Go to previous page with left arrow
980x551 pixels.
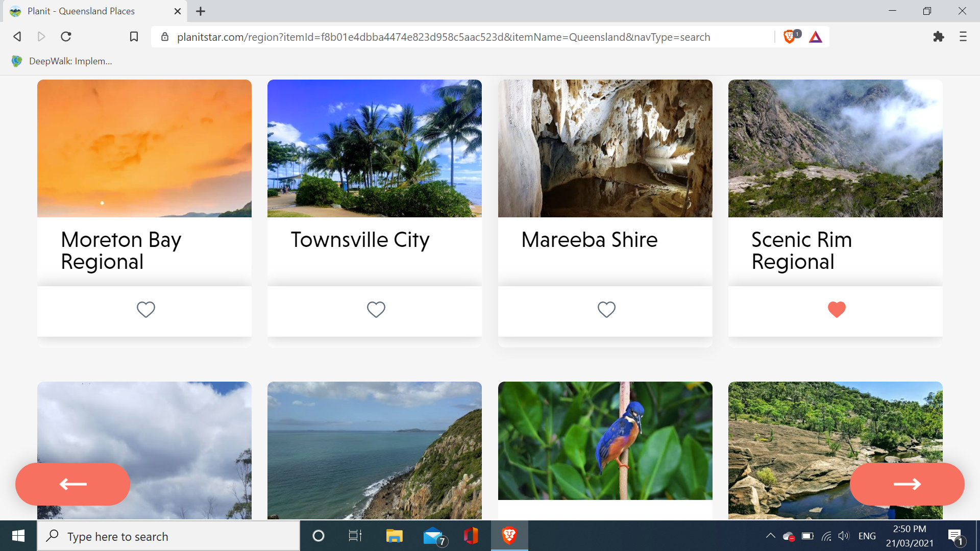(x=72, y=484)
